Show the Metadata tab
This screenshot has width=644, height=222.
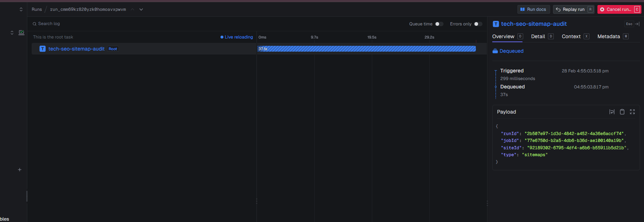608,36
